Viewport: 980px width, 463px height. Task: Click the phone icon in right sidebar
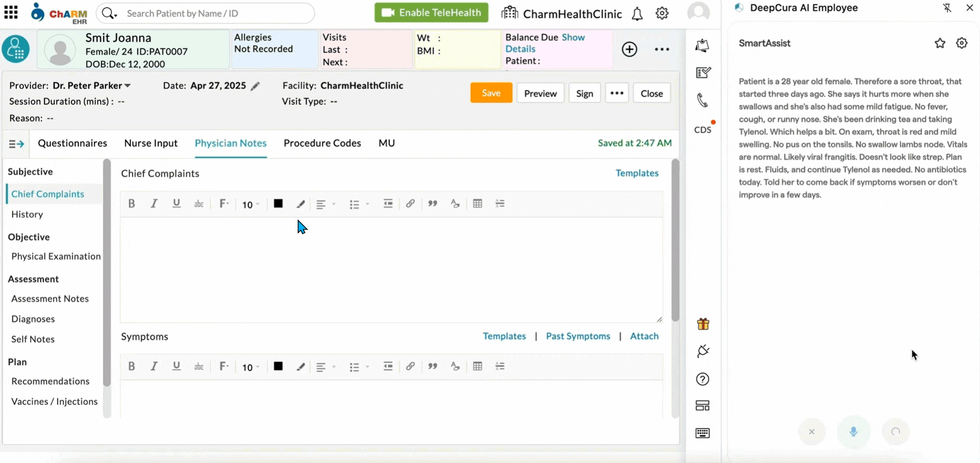tap(702, 100)
